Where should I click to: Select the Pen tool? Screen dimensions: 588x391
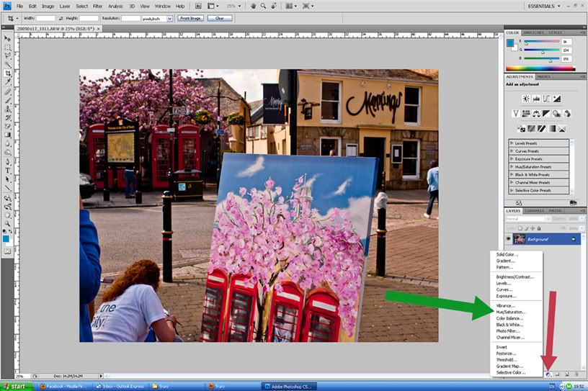(7, 162)
